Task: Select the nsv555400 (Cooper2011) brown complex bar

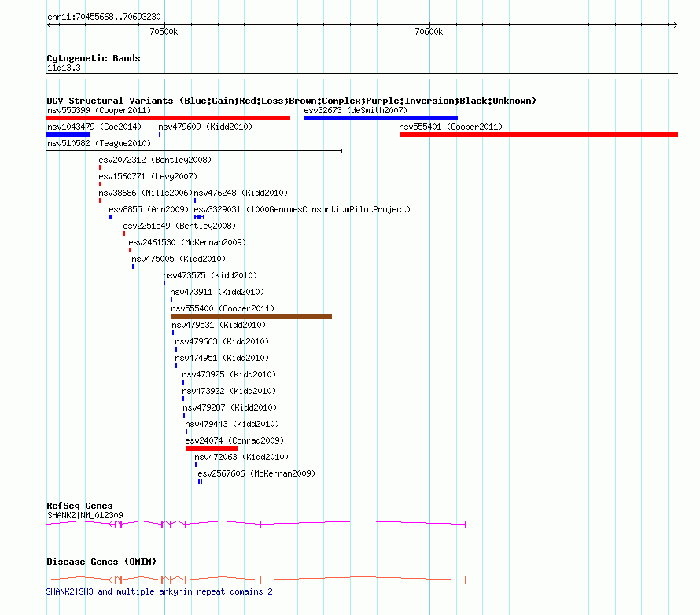Action: coord(252,316)
